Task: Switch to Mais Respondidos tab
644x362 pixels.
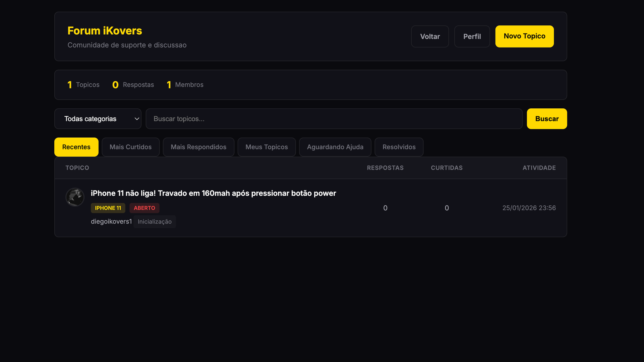Action: [x=198, y=147]
